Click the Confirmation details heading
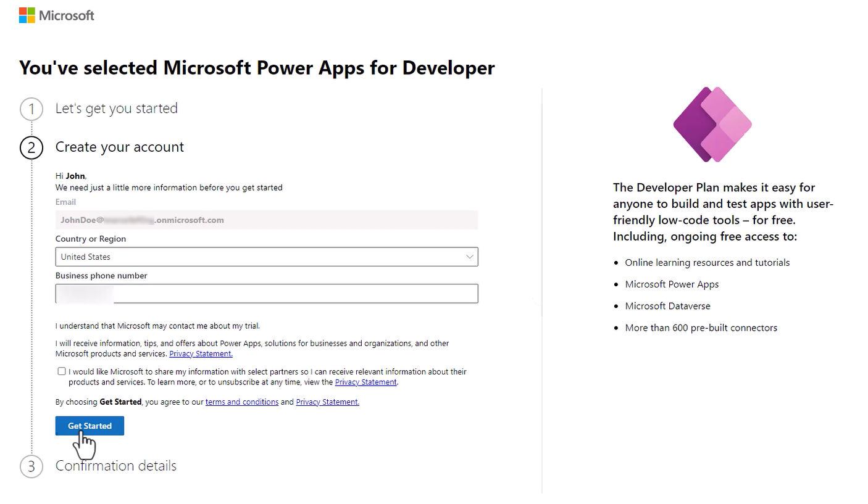868x504 pixels. [x=115, y=466]
